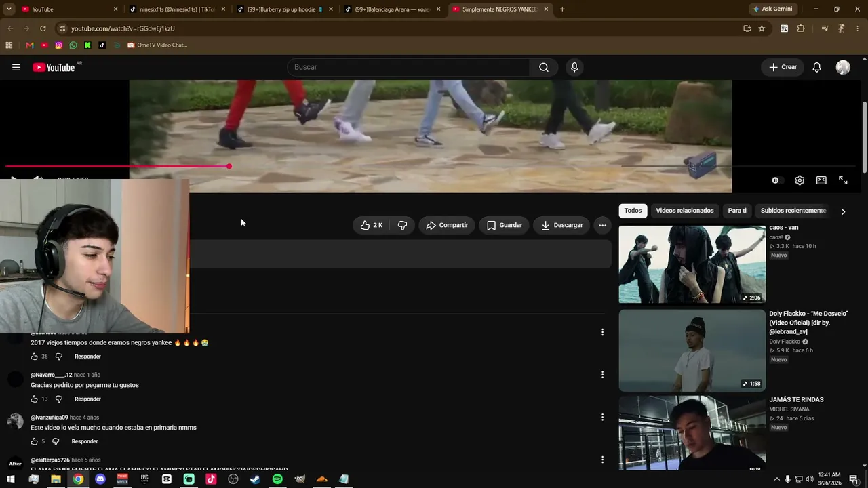Screen dimensions: 868x488
Task: Close the Burberry zip up hoodie tab
Action: pyautogui.click(x=330, y=9)
